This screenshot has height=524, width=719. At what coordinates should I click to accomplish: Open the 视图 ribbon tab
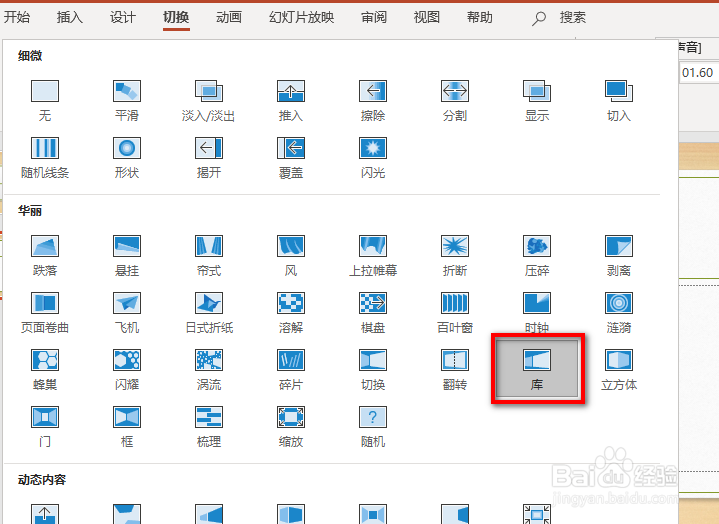[x=427, y=17]
